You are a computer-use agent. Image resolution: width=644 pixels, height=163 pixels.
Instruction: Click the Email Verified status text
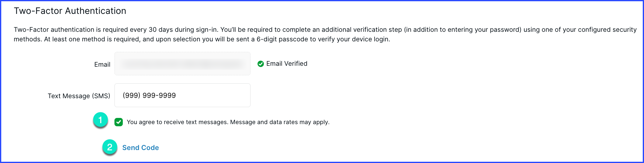[287, 64]
